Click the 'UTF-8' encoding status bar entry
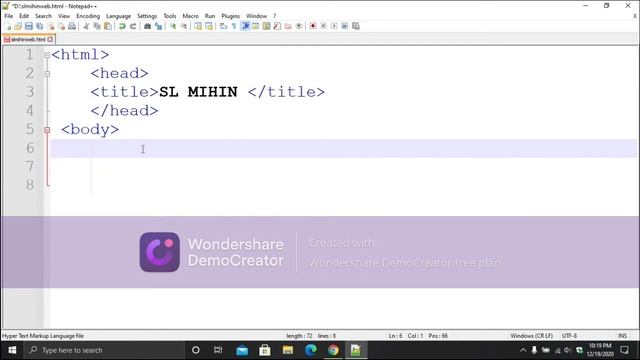 (569, 336)
